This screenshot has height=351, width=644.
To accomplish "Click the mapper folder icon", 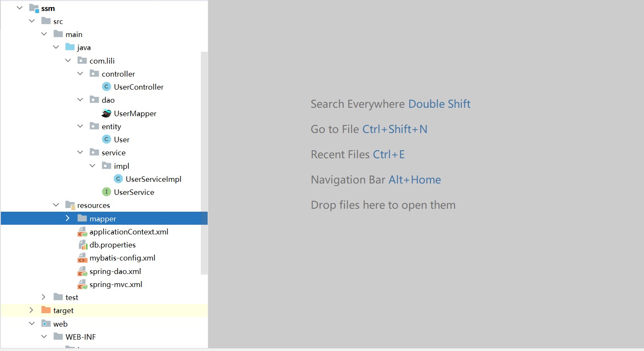I will point(82,218).
